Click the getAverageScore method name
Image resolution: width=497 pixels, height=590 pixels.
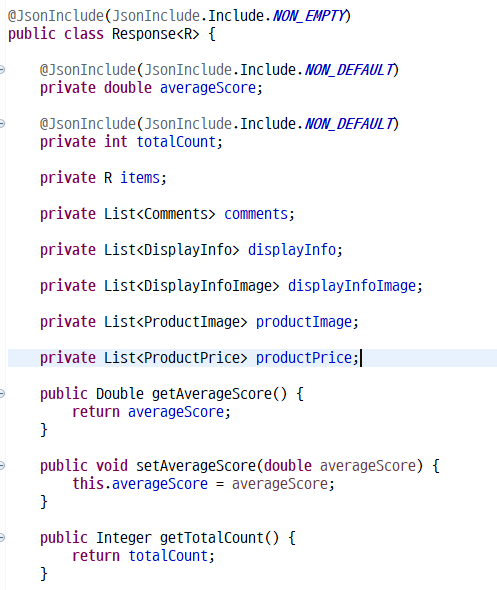tap(211, 394)
